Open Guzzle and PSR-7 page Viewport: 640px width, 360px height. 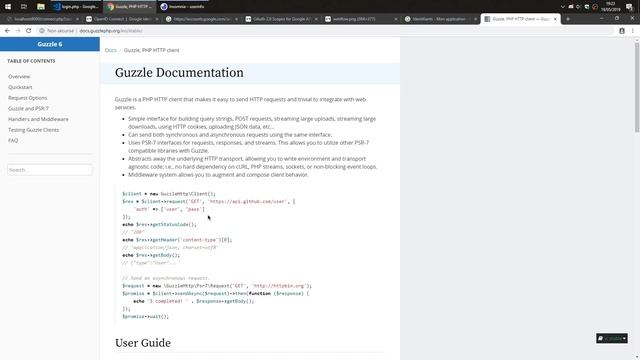pos(28,108)
